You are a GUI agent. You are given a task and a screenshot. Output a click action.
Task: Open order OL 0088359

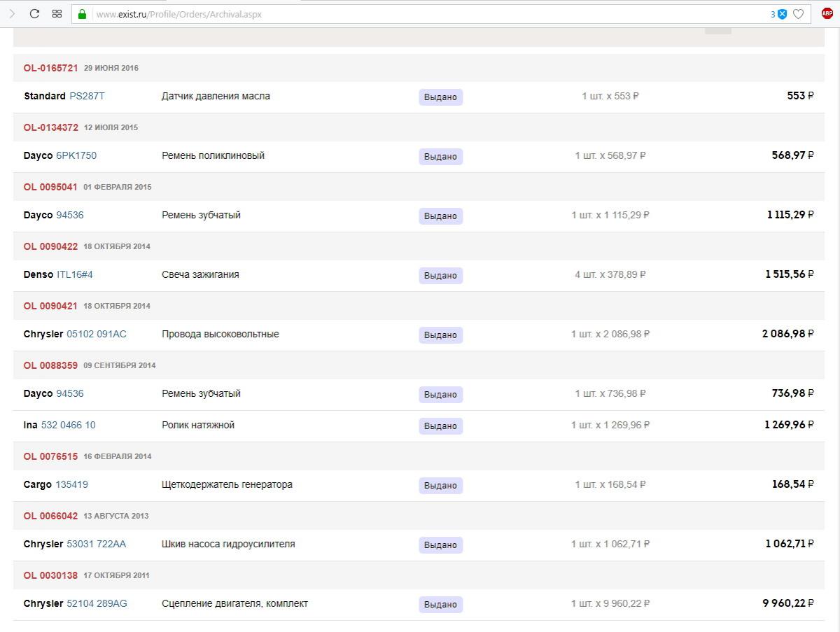50,365
